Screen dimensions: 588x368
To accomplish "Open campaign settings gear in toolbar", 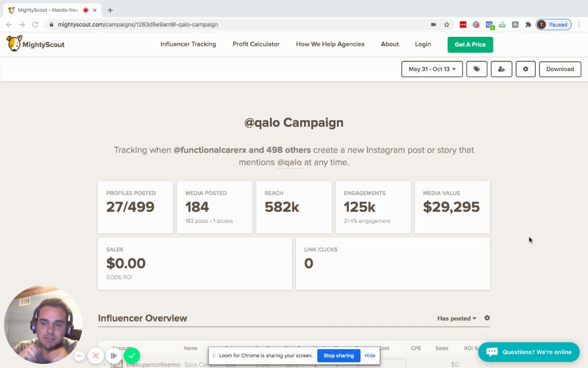I will pyautogui.click(x=525, y=69).
